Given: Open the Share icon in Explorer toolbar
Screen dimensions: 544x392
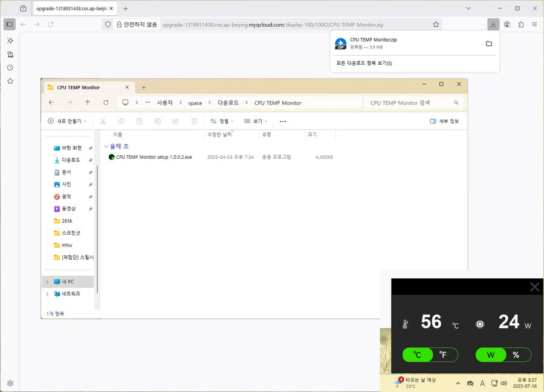Looking at the screenshot, I should [176, 121].
